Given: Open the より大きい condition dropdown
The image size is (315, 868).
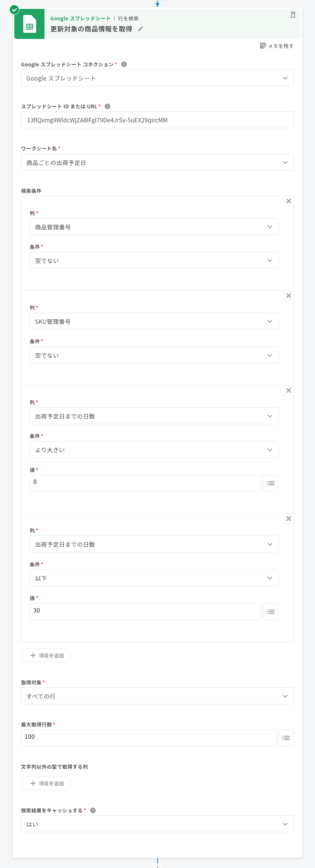Looking at the screenshot, I should pos(154,450).
